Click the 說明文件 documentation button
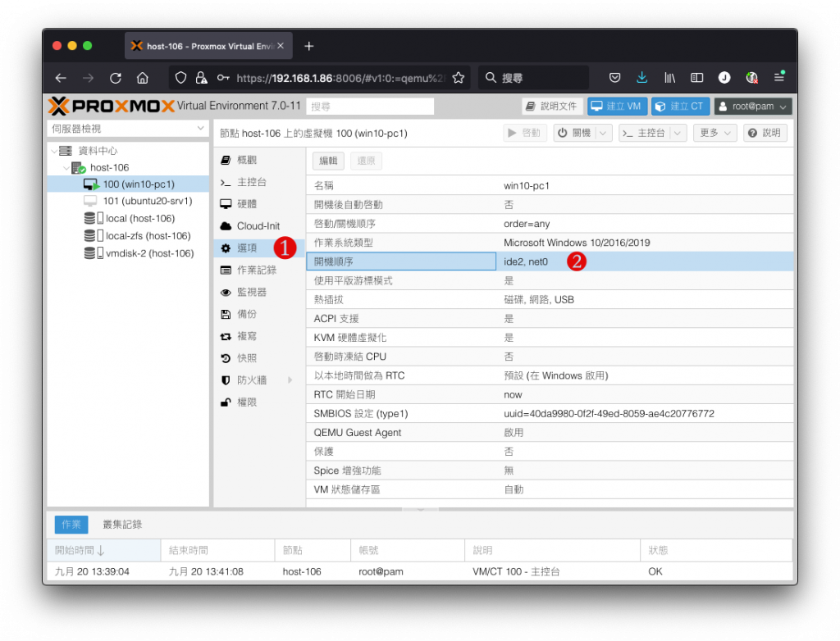Screen dimensions: 840x641 tap(552, 106)
